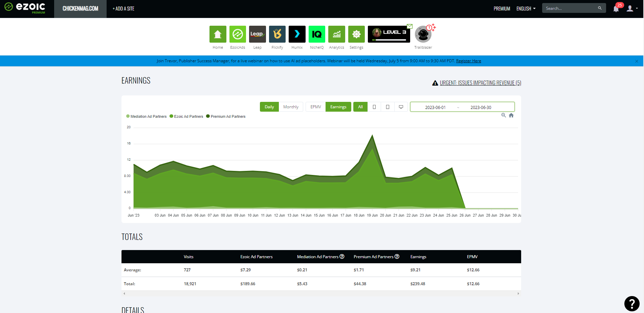Open Urgent Issues Impacting Revenue link
Screen dimensions: 644x313
(x=480, y=83)
